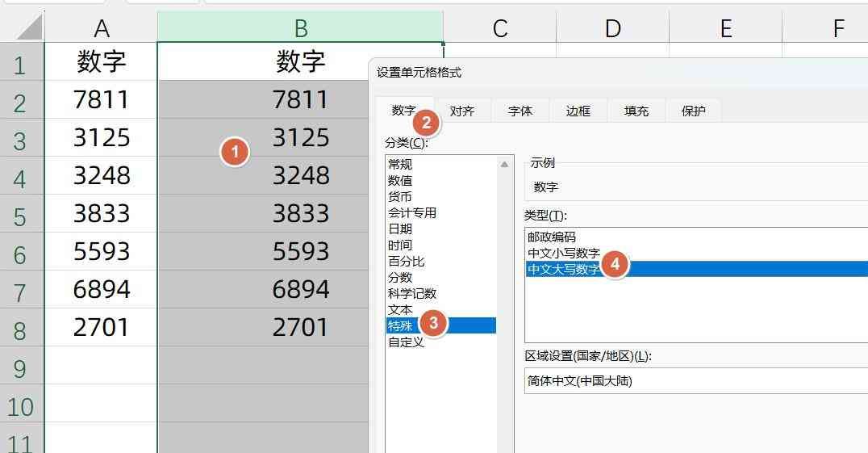Screen dimensions: 868x453
Task: Click cell A4 with 3248
Action: [x=101, y=175]
